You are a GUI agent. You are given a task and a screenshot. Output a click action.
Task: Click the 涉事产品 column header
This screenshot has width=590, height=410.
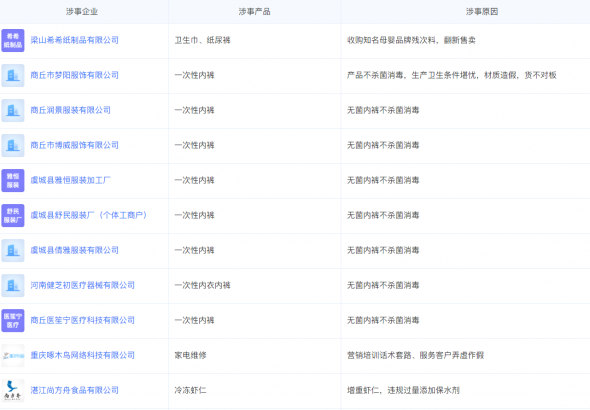254,12
